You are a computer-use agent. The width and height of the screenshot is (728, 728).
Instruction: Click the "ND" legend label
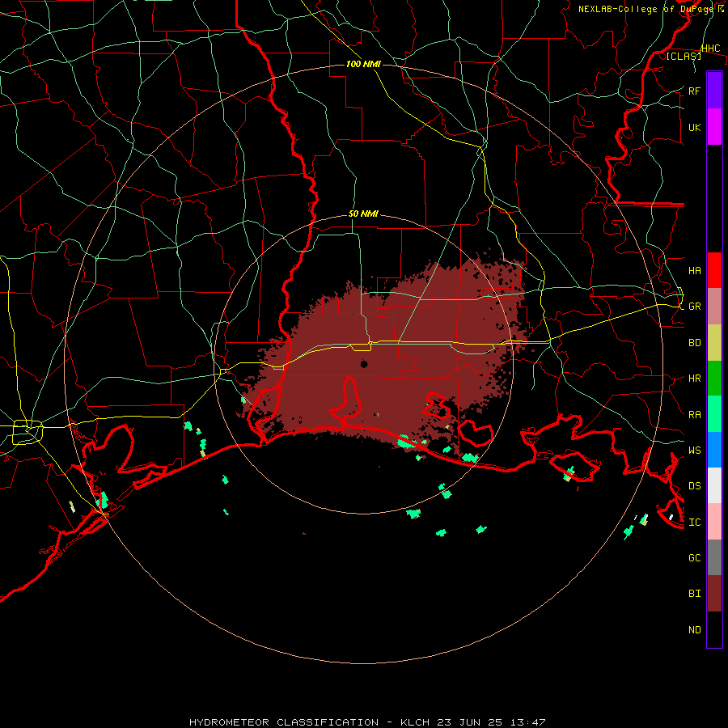point(694,630)
